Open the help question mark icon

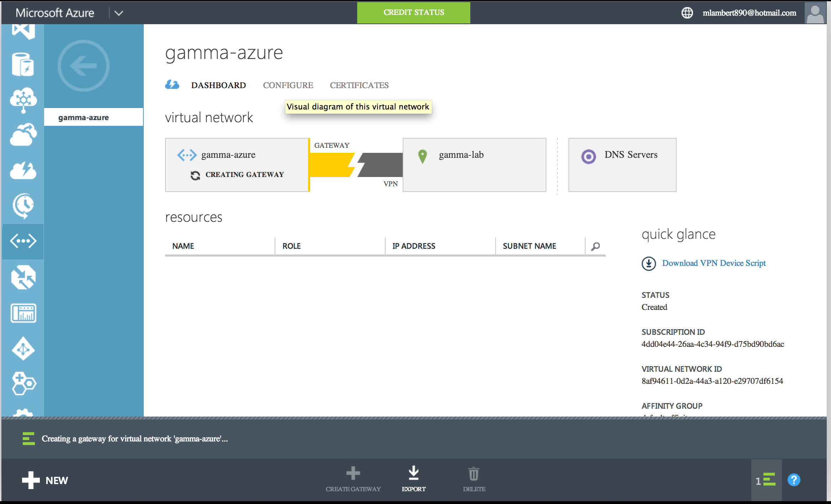coord(794,480)
